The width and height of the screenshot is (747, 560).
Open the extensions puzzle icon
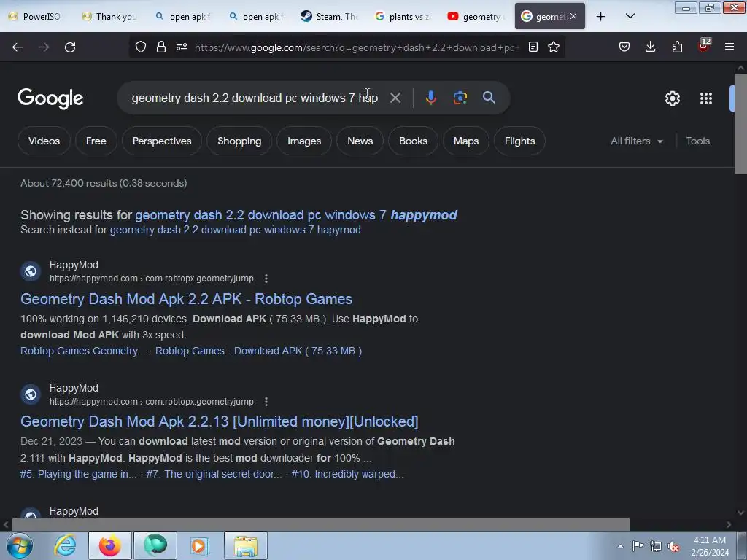677,47
